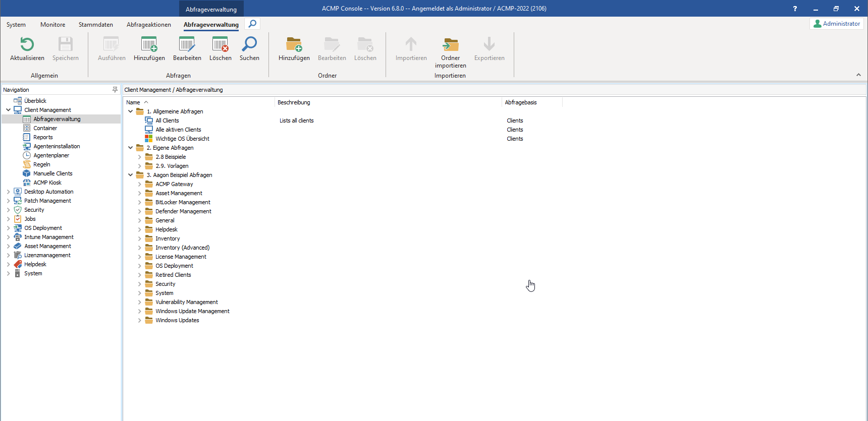Expand the BitLocker Management folder
The height and width of the screenshot is (421, 868).
[x=140, y=202]
